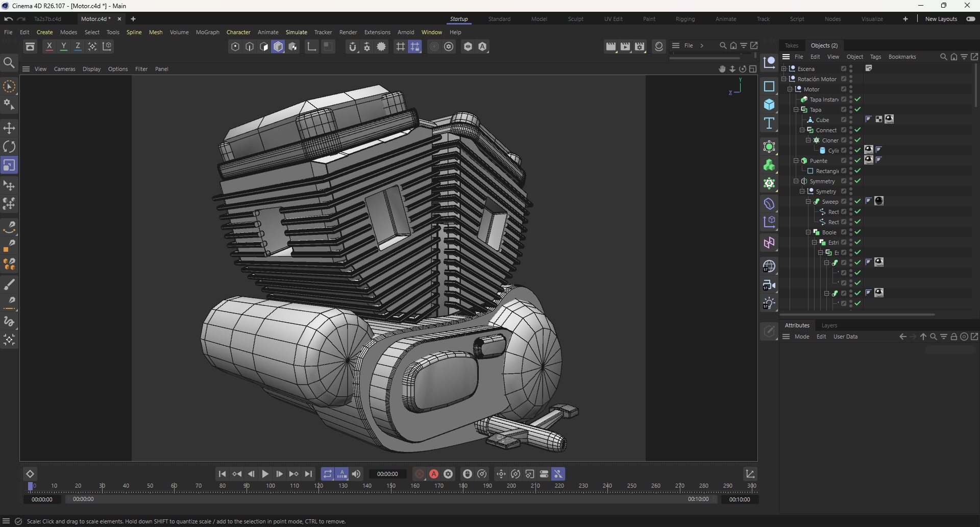Toggle Z axis lock
The height and width of the screenshot is (527, 980).
[x=78, y=46]
